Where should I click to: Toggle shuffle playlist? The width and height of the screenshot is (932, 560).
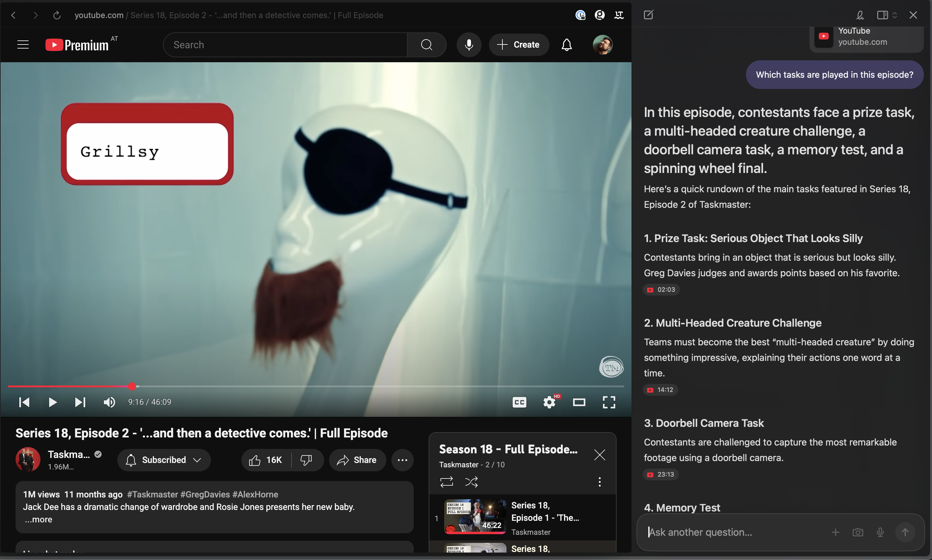point(471,482)
